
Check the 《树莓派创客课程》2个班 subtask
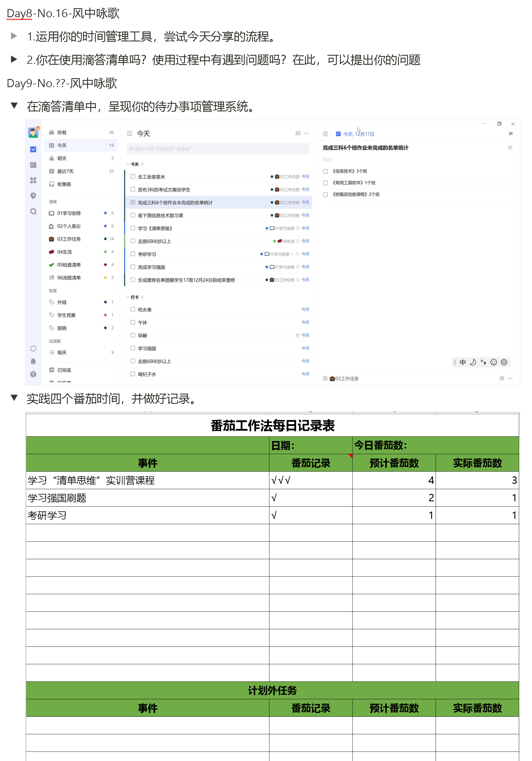pyautogui.click(x=325, y=194)
